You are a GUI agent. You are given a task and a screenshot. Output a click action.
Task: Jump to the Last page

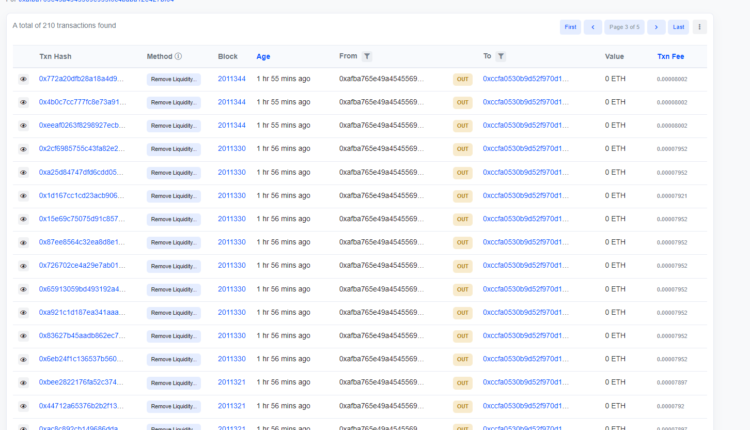679,27
